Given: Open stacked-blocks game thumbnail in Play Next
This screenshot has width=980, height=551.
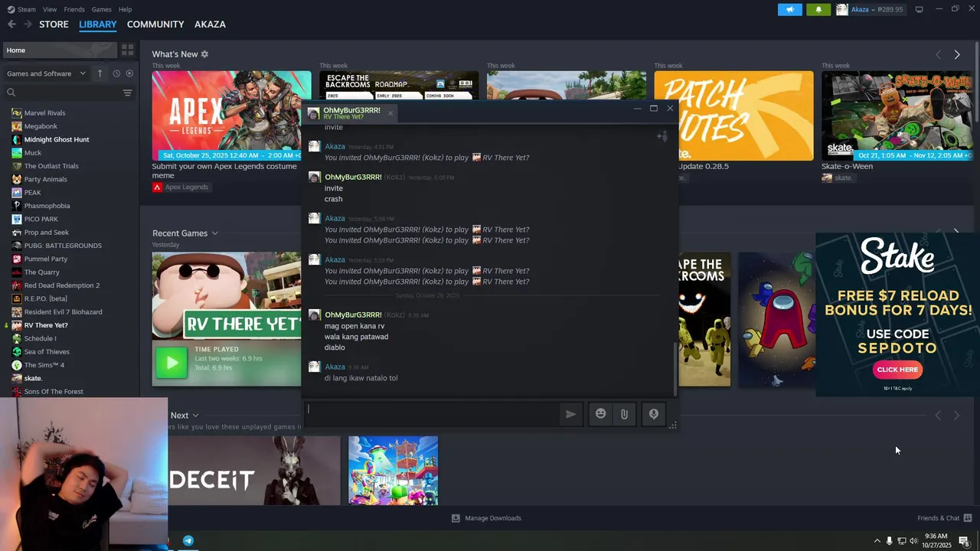Looking at the screenshot, I should [394, 471].
